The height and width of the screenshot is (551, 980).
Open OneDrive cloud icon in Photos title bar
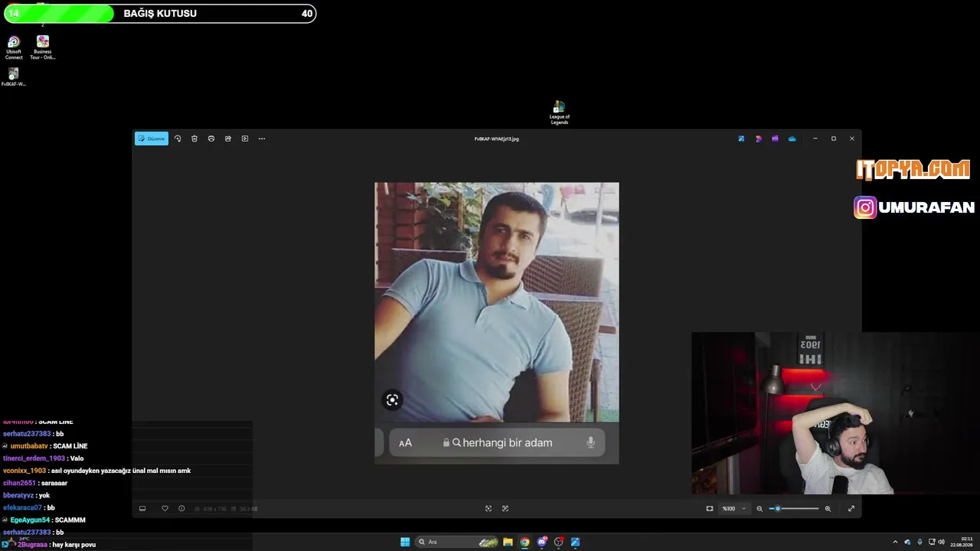pyautogui.click(x=792, y=139)
